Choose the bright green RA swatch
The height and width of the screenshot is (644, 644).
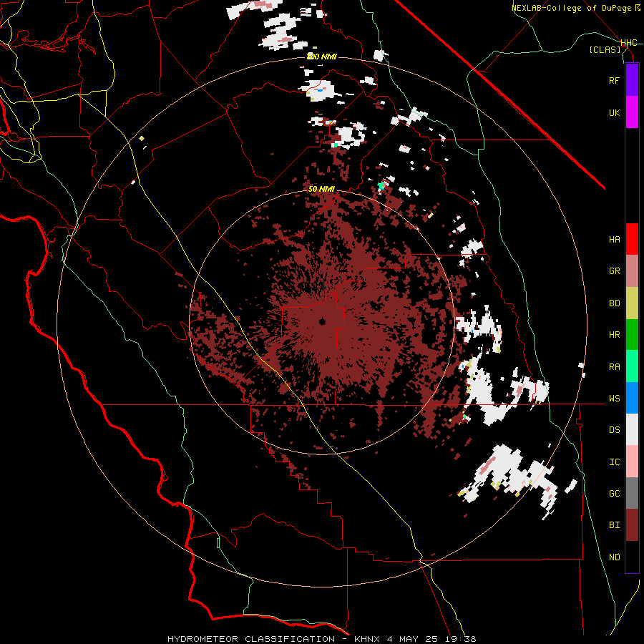tap(632, 366)
